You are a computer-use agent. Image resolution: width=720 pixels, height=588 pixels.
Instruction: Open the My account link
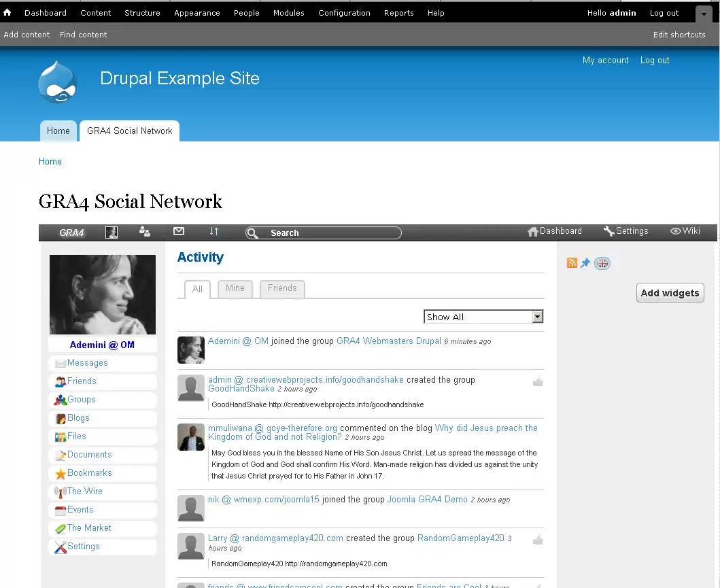tap(605, 60)
